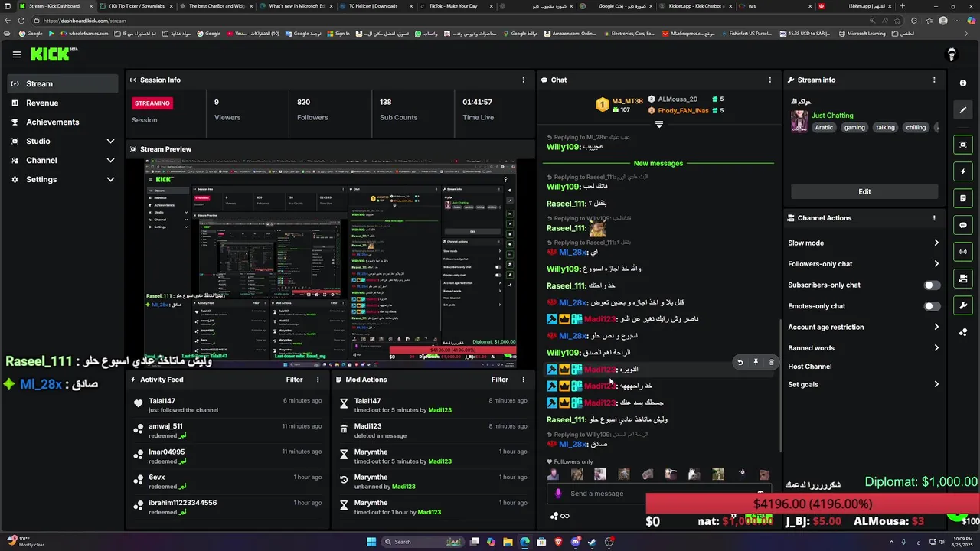This screenshot has height=551, width=980.
Task: Click the Stream Preview video thumbnail
Action: click(331, 265)
